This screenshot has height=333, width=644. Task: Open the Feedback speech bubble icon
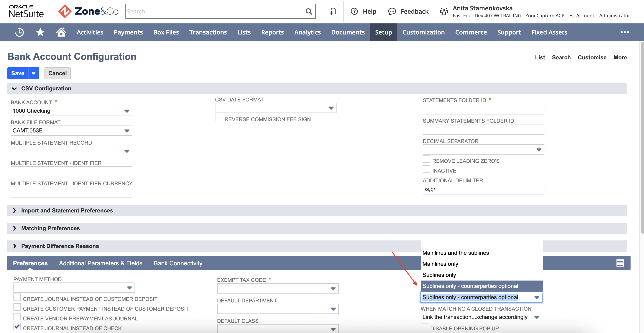(x=392, y=11)
